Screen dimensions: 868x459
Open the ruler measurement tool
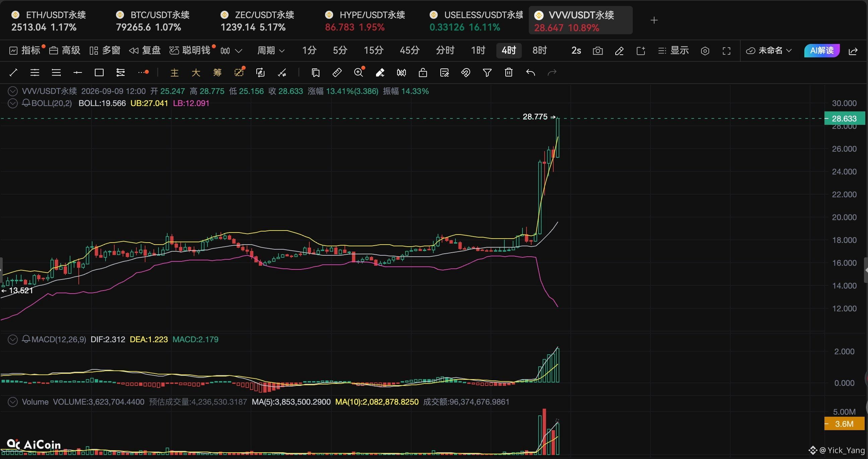coord(337,72)
